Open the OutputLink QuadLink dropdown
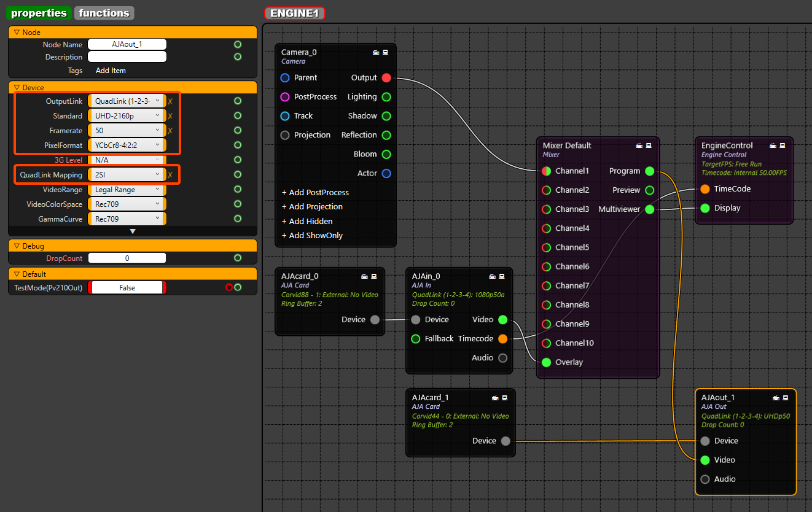 pos(127,101)
